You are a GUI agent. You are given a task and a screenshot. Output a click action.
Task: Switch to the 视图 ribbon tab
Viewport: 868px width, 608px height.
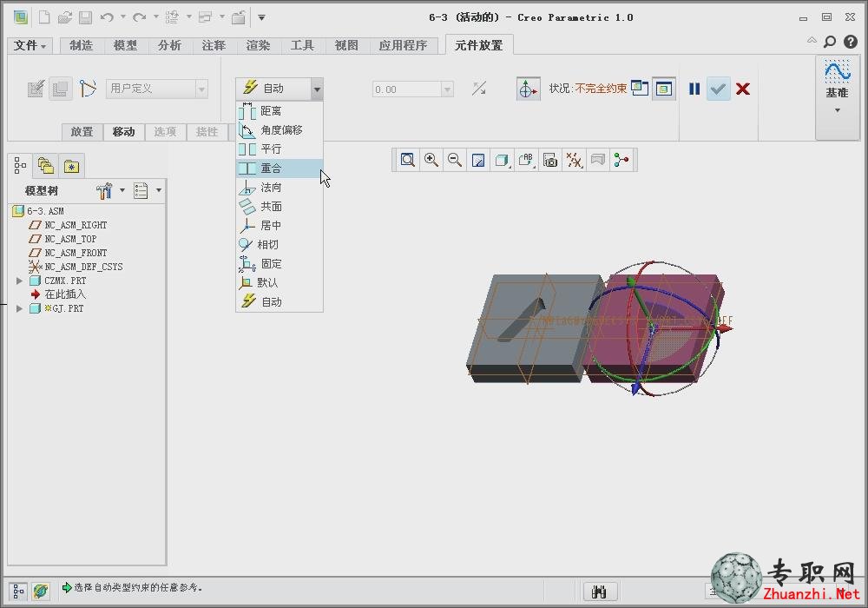[346, 45]
